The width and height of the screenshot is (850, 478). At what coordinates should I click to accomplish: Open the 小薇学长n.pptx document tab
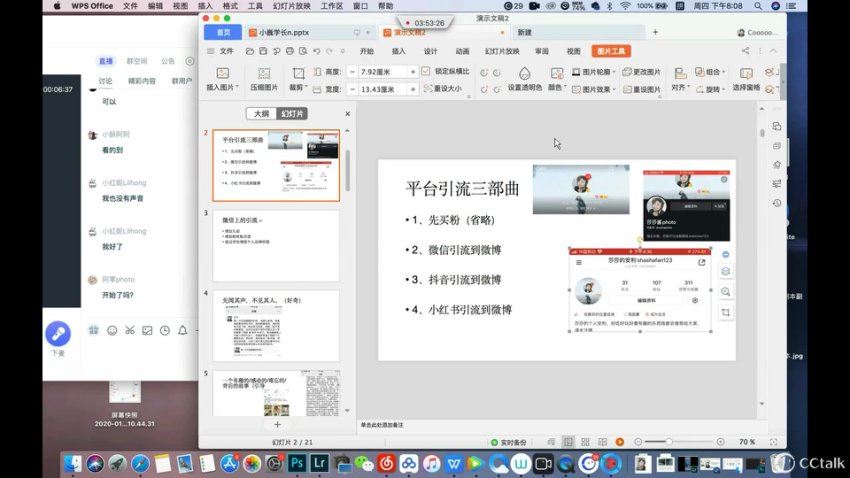pyautogui.click(x=309, y=33)
